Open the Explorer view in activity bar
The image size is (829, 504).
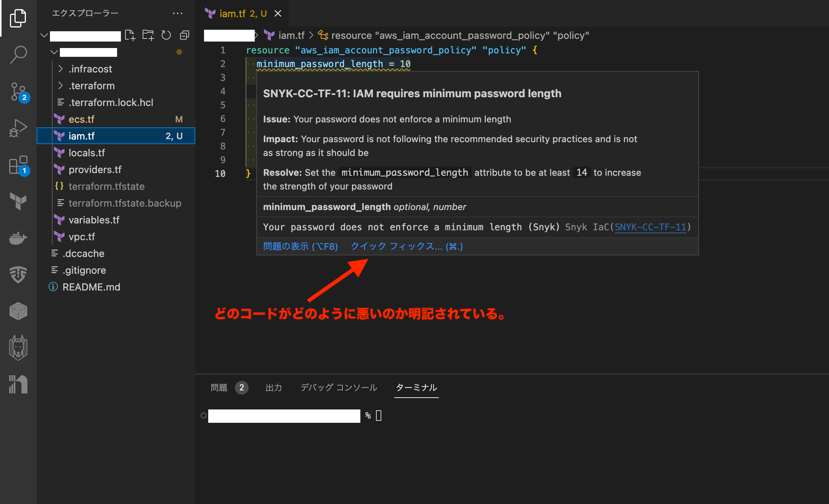click(18, 18)
